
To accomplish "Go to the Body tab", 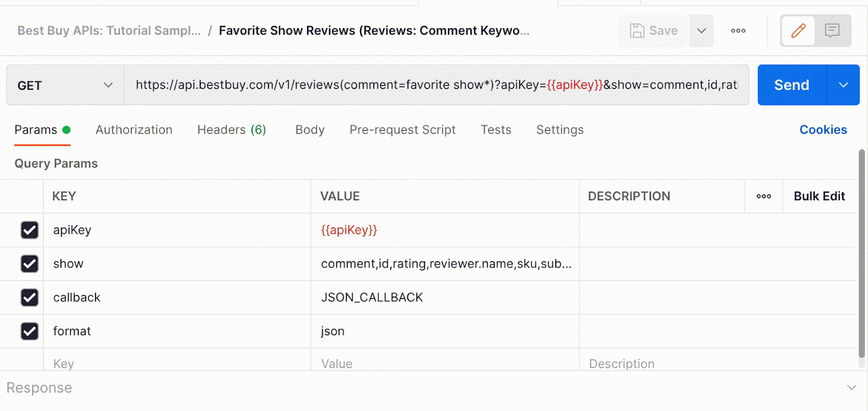I will (x=310, y=130).
